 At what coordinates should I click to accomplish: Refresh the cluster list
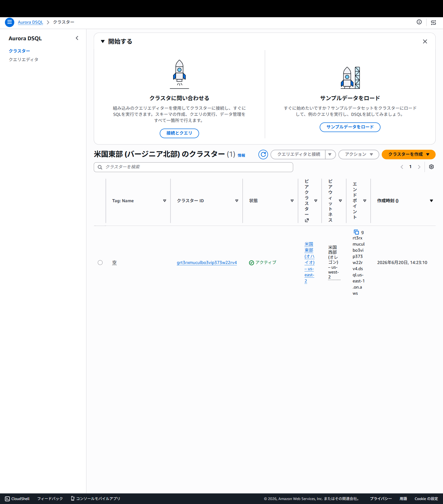click(263, 154)
